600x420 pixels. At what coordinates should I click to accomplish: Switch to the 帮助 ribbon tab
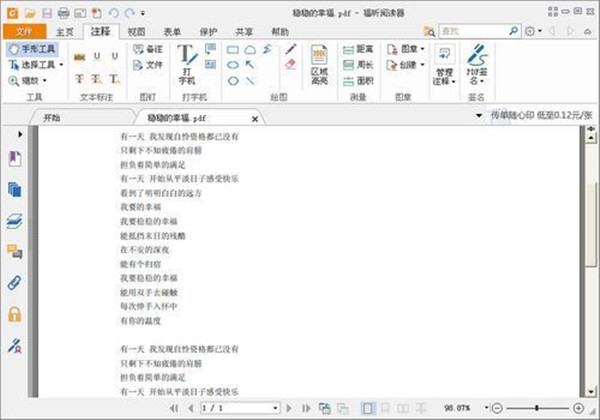pyautogui.click(x=280, y=32)
